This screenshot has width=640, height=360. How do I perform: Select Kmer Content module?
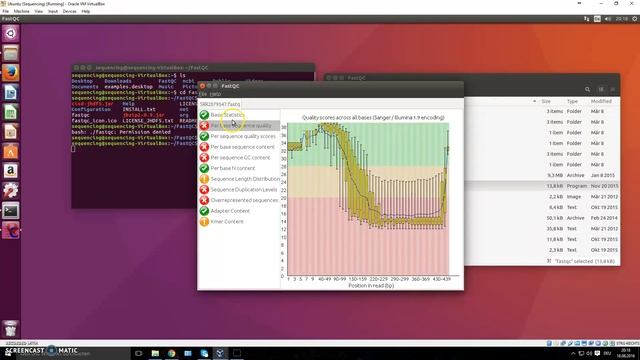tap(227, 222)
